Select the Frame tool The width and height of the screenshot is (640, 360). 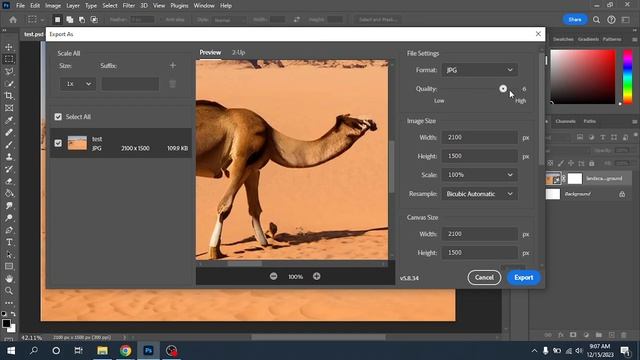pos(9,108)
